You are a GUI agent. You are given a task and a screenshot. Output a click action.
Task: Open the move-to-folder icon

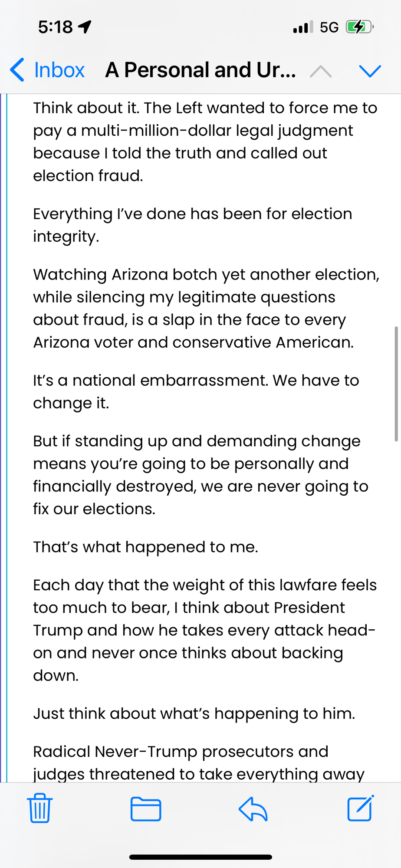coord(146,809)
